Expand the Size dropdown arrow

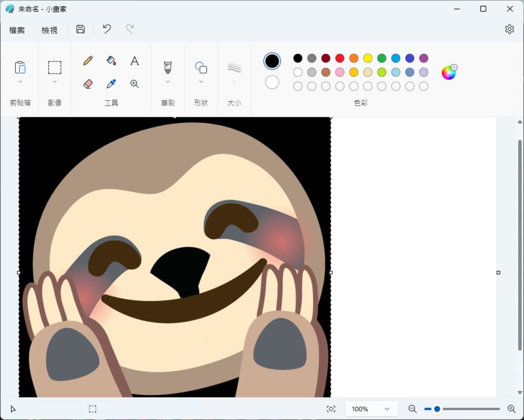pos(234,81)
